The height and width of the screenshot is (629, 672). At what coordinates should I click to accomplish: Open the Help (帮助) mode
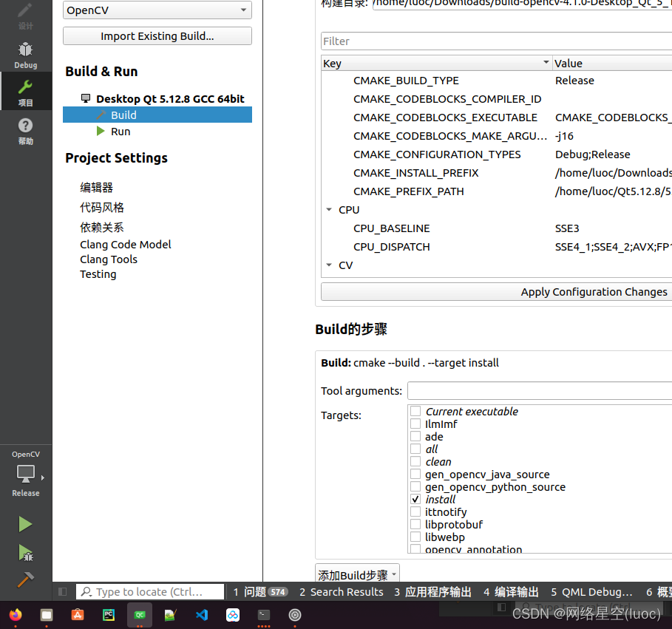coord(26,131)
